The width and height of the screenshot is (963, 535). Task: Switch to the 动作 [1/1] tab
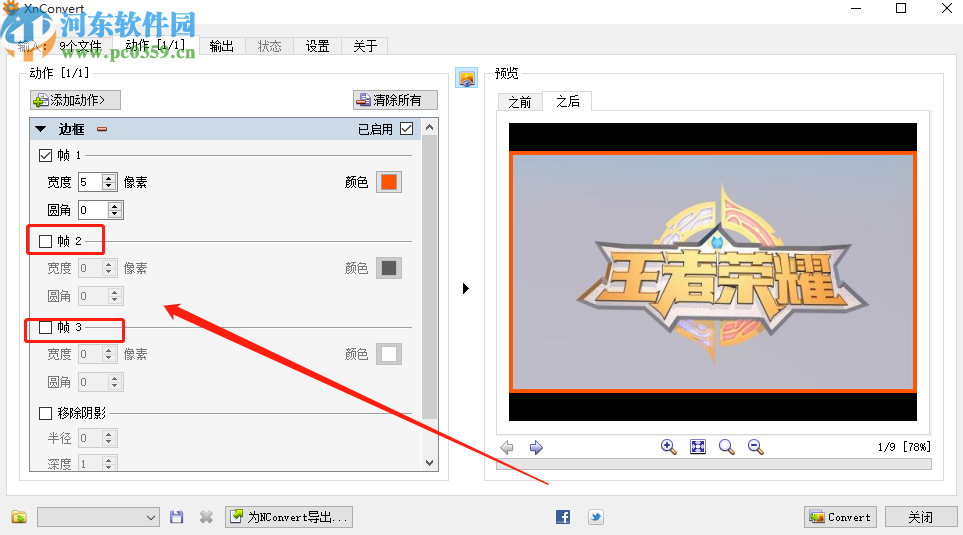tap(155, 45)
